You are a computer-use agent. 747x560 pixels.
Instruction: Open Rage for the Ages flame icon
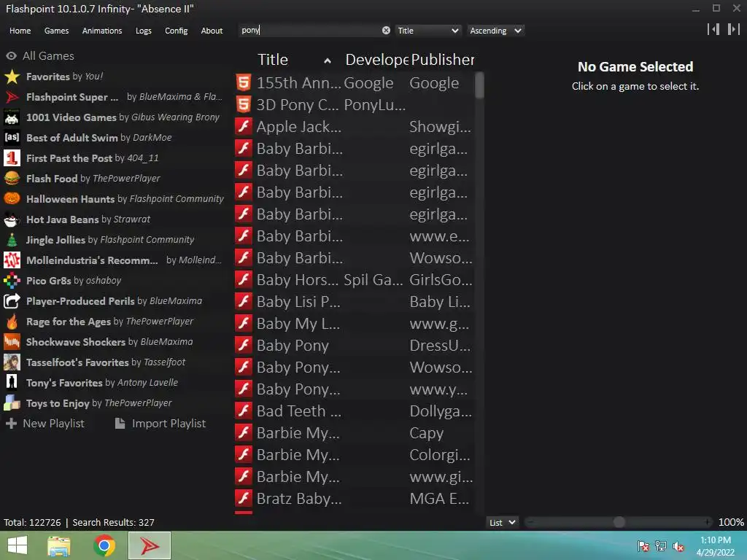tap(12, 322)
